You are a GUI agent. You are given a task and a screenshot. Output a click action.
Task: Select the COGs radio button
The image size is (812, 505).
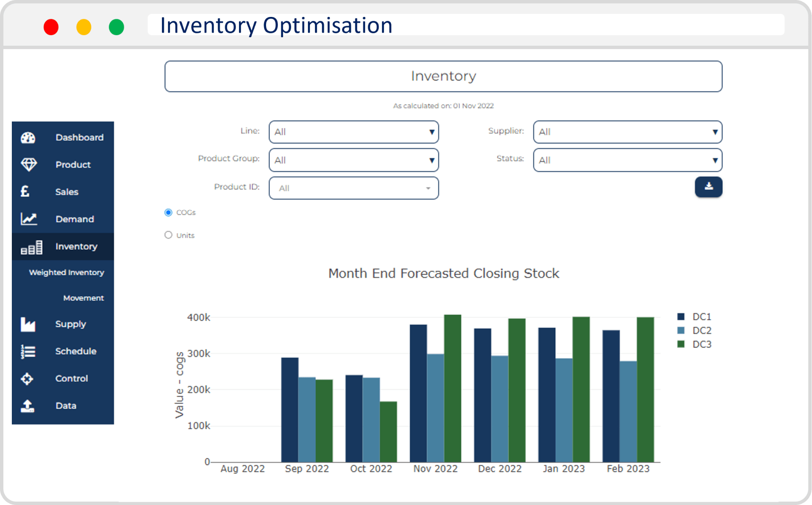(168, 212)
